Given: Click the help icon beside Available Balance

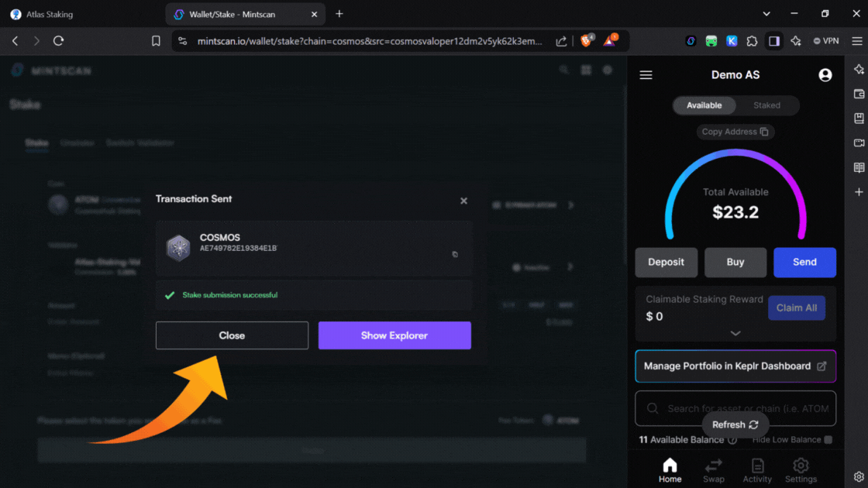Looking at the screenshot, I should click(x=732, y=440).
